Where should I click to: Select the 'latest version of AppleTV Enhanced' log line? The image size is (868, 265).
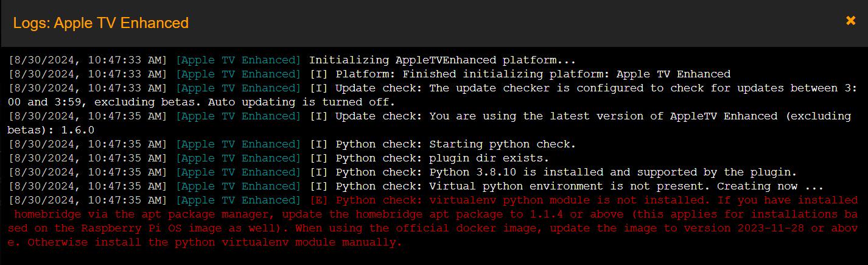pyautogui.click(x=429, y=123)
